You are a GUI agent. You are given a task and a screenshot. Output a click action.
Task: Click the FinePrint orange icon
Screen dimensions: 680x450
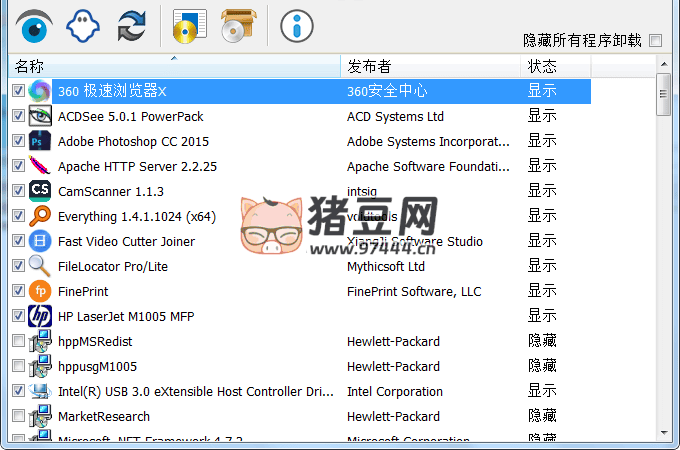(40, 291)
